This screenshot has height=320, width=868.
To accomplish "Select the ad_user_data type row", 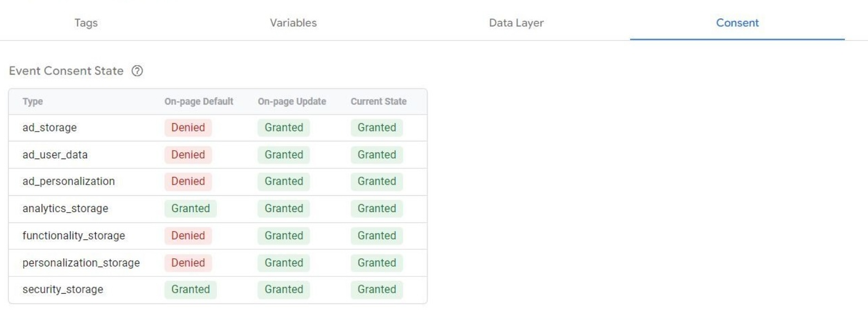I will coord(55,155).
